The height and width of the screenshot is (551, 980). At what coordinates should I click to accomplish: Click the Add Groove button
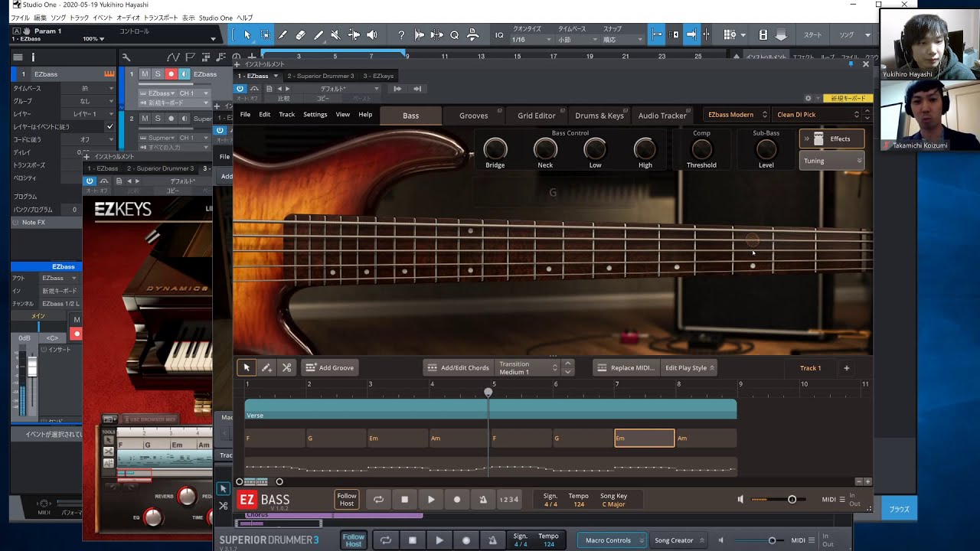coord(330,368)
